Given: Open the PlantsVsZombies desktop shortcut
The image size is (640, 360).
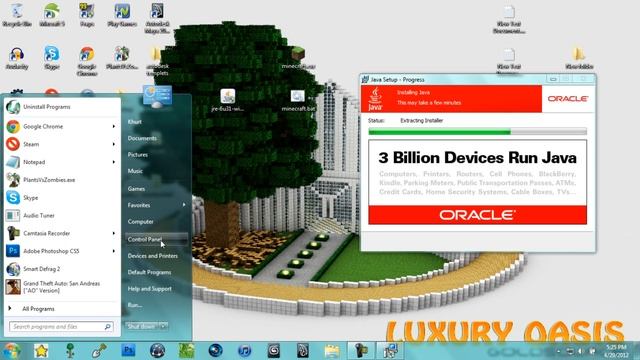Looking at the screenshot, I should click(122, 58).
